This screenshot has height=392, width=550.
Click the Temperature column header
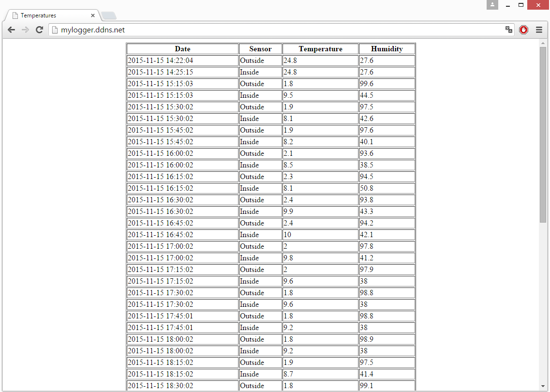[320, 49]
